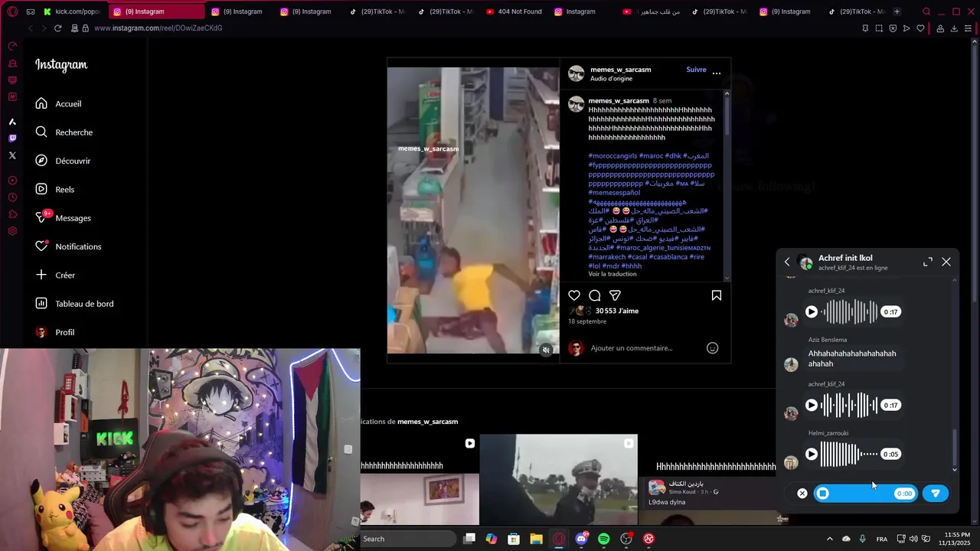
Task: Open memes_w_sarcasm profile from post header
Action: coord(620,70)
